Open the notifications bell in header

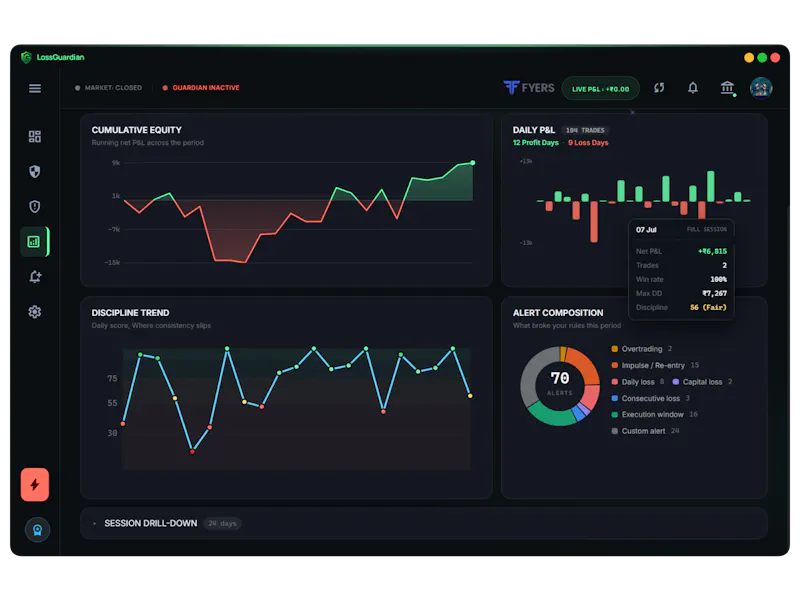pos(693,88)
